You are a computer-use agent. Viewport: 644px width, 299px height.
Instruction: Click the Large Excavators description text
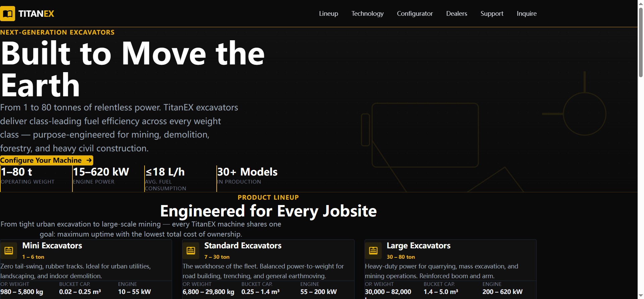pyautogui.click(x=441, y=271)
